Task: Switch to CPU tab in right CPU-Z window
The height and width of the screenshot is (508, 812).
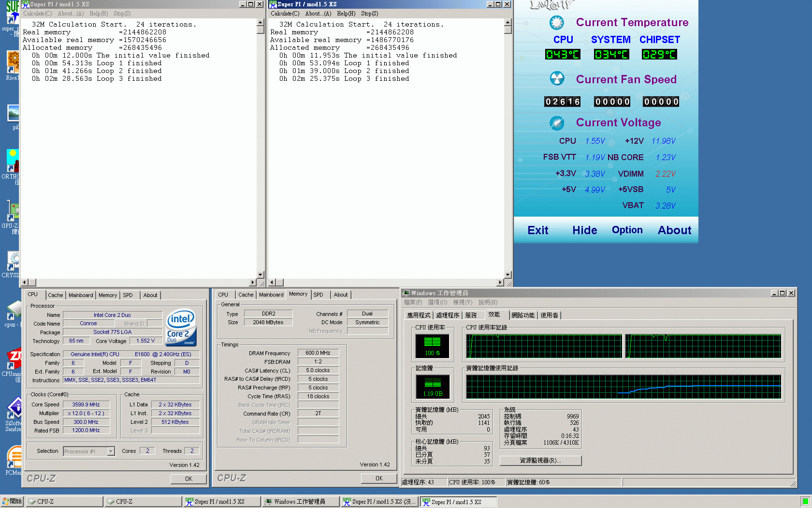Action: coord(223,295)
